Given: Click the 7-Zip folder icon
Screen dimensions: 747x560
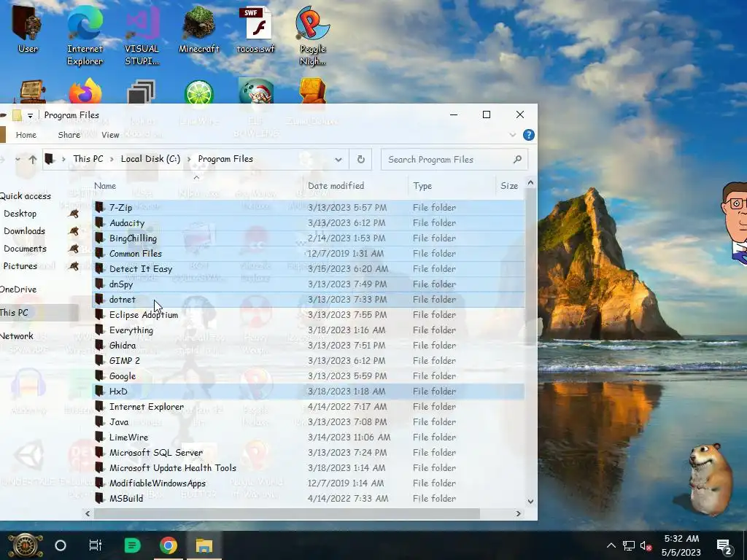Looking at the screenshot, I should click(99, 208).
